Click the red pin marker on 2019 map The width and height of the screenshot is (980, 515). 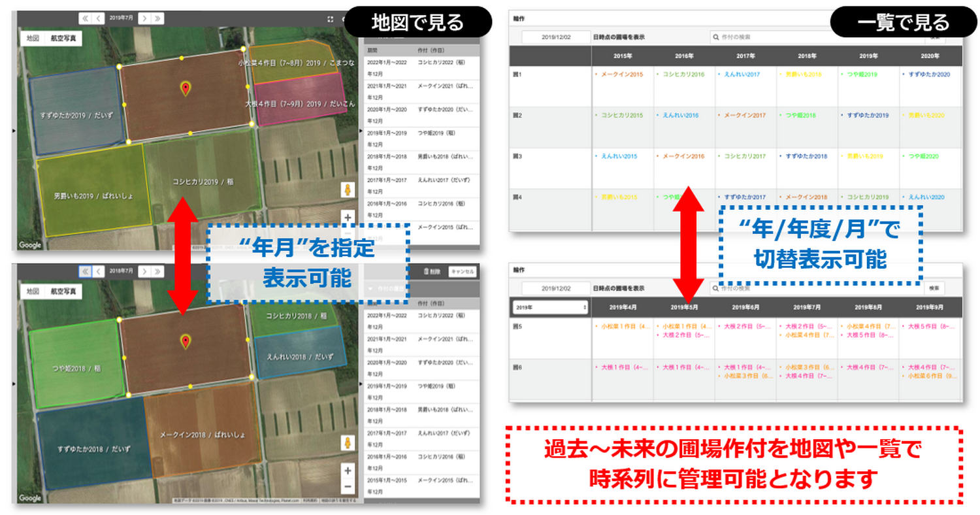click(x=186, y=90)
